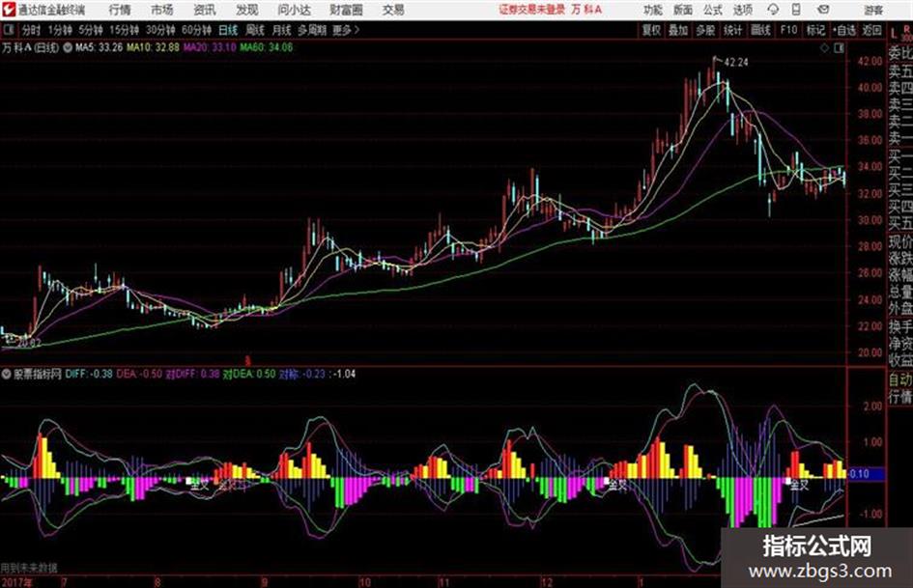Click the customer service headset icon
Screen dimensions: 913x588
pyautogui.click(x=773, y=10)
